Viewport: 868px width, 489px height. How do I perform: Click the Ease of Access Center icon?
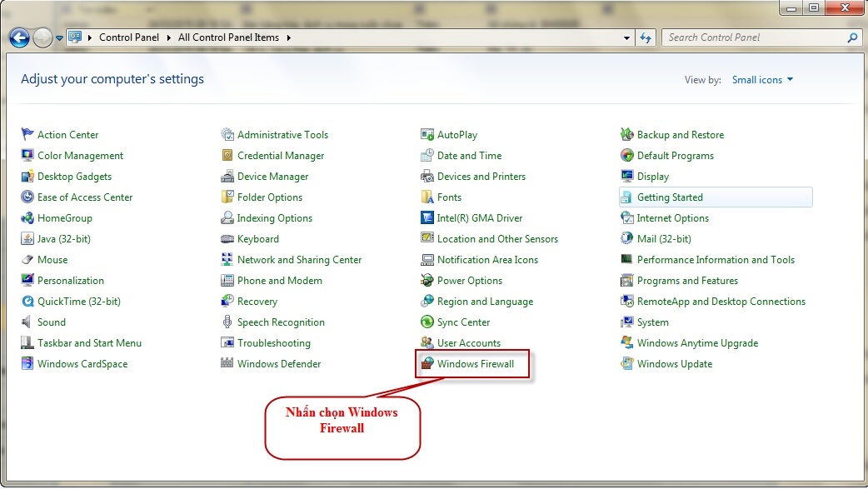click(x=27, y=197)
